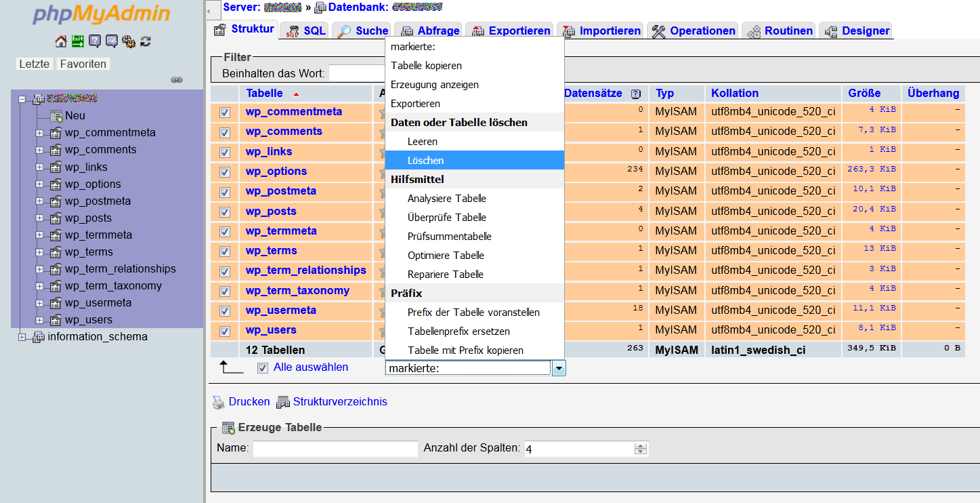
Task: Open phpMyAdmin documentation question mark icon
Action: [x=95, y=41]
